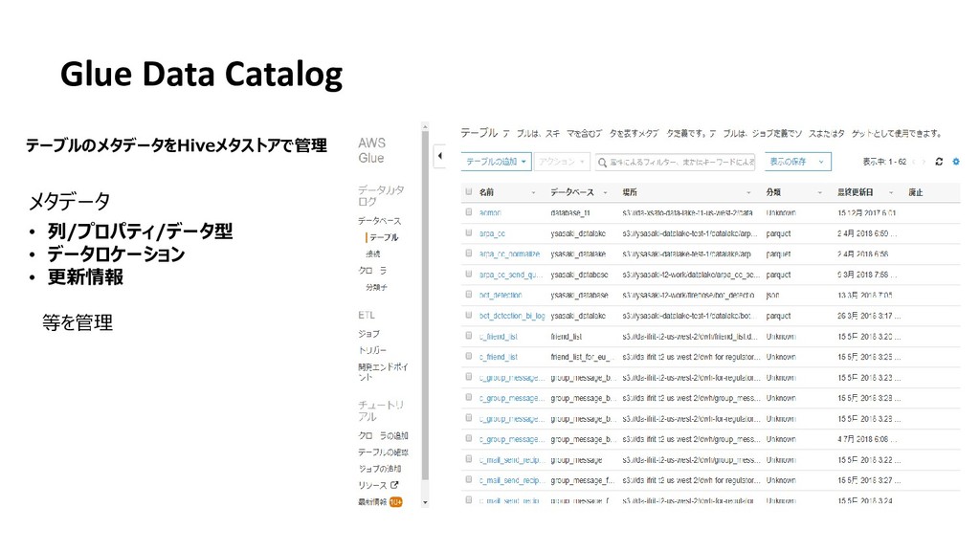Open the アクション dropdown

click(x=561, y=162)
